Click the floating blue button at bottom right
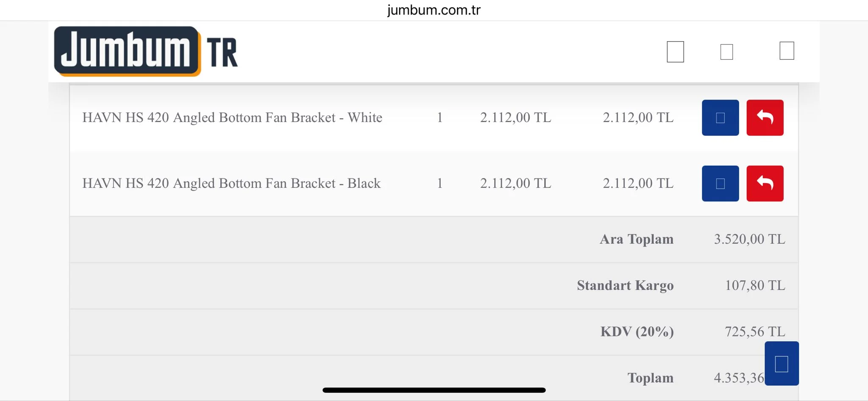The height and width of the screenshot is (401, 868). tap(782, 364)
